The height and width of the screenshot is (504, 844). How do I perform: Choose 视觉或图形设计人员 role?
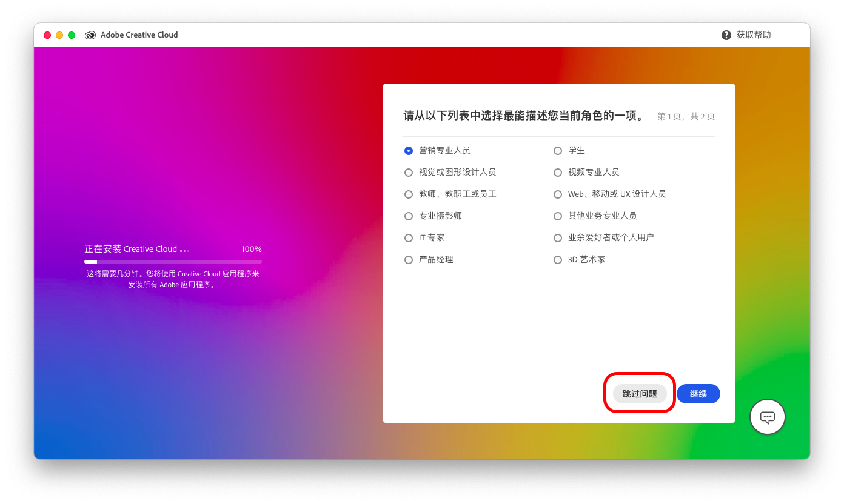pyautogui.click(x=409, y=173)
